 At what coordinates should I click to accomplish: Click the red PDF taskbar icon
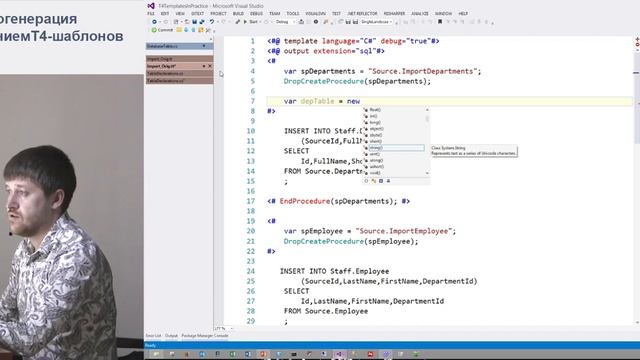(x=370, y=354)
